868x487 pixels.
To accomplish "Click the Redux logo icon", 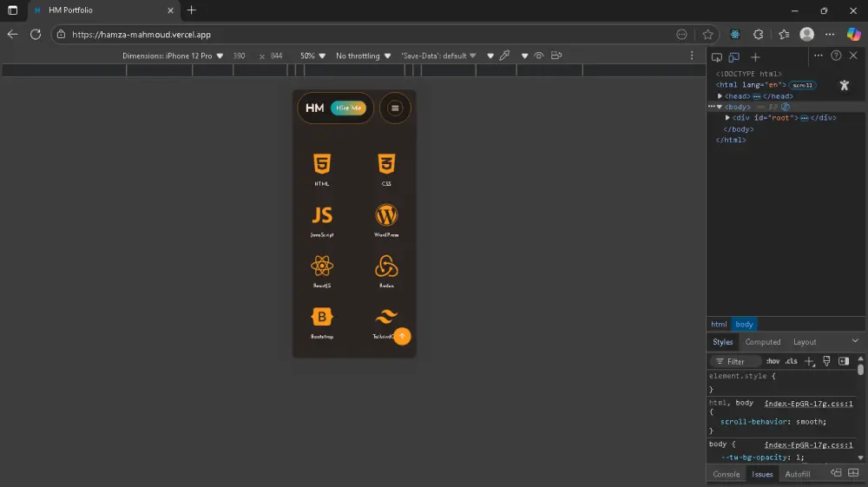I will [x=386, y=267].
